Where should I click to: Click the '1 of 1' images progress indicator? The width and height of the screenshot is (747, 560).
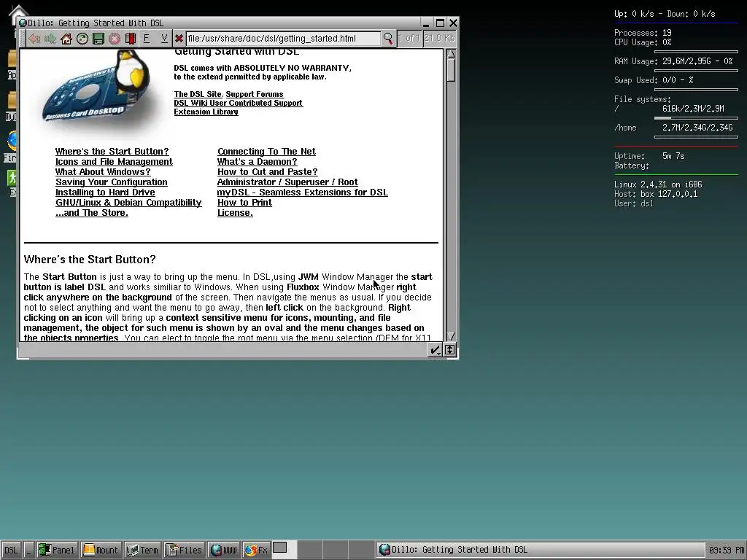pos(409,38)
